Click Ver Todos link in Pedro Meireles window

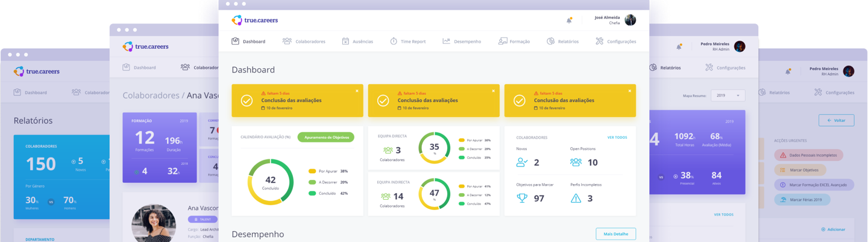[x=724, y=215]
